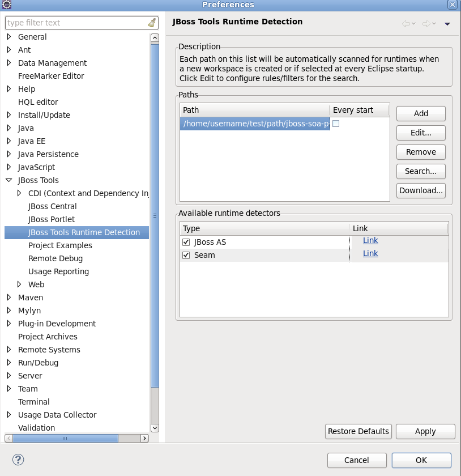Confirm with the OK button
461x476 pixels.
click(x=421, y=460)
